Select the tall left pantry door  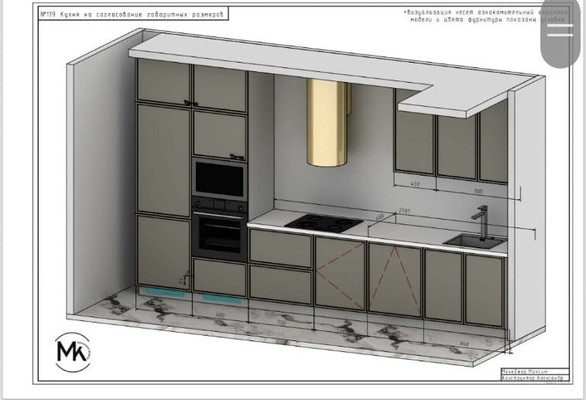(x=164, y=160)
